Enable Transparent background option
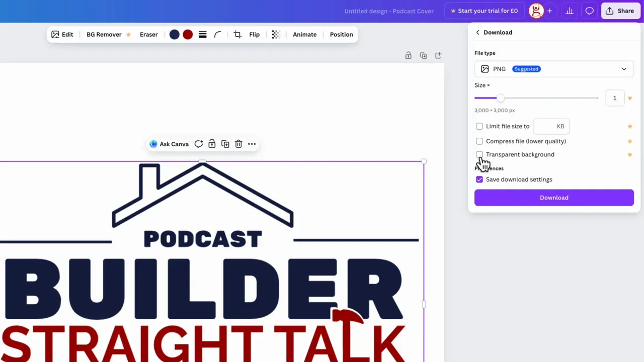 479,154
